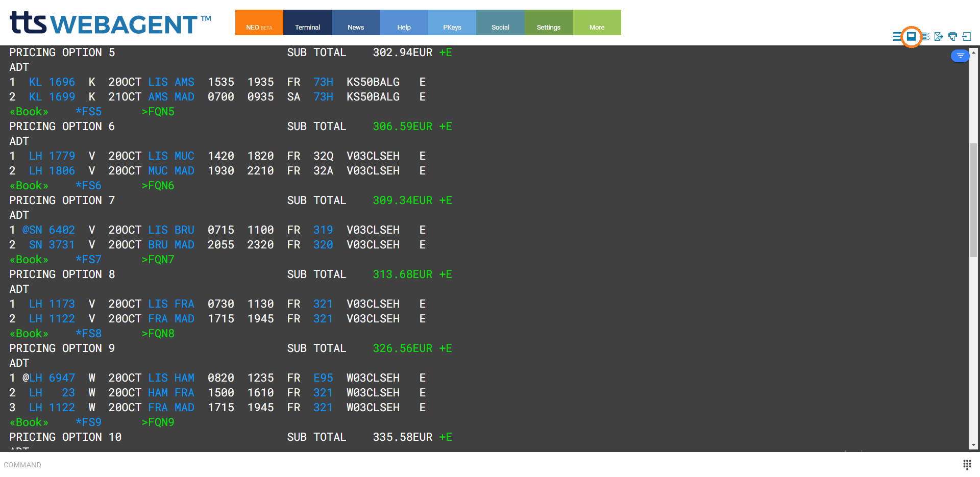Tap the blue filter floating button

(960, 56)
